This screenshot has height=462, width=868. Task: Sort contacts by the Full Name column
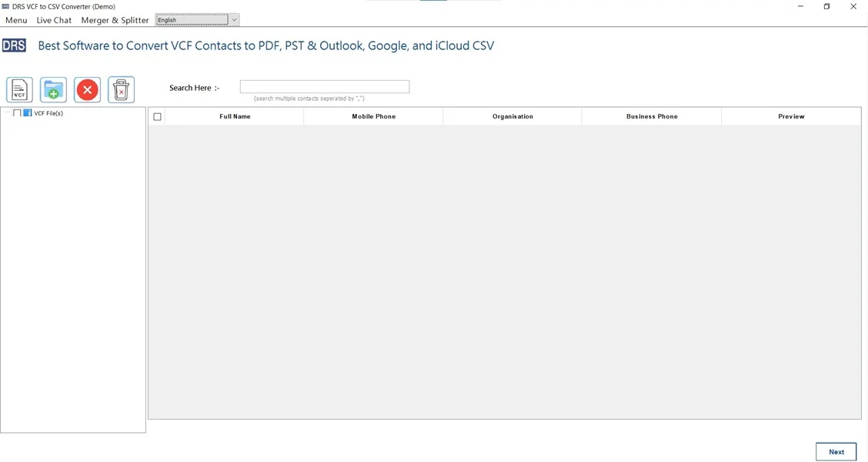[x=235, y=115]
